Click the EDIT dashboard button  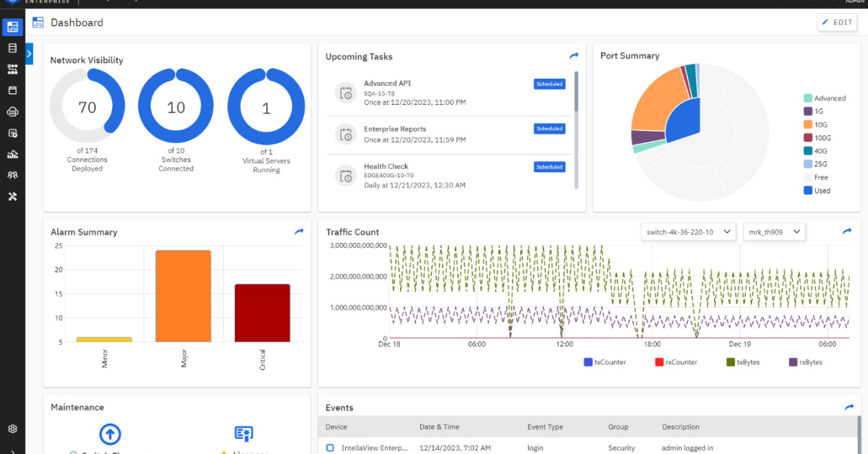click(x=837, y=22)
